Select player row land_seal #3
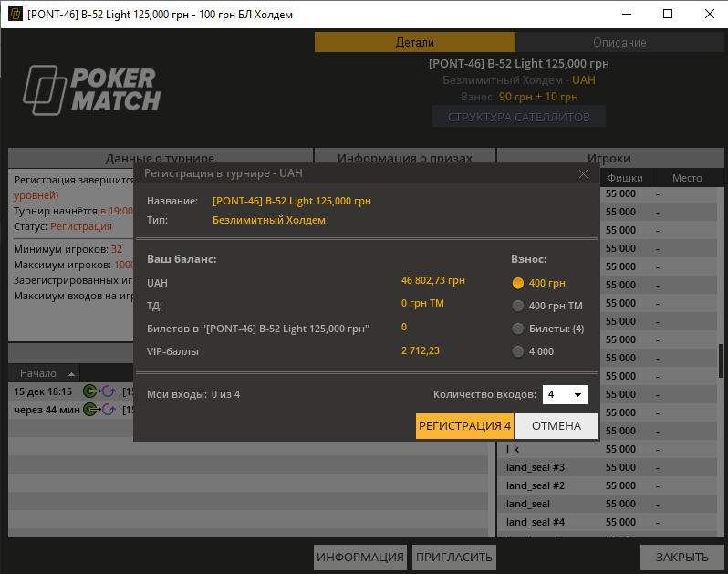This screenshot has width=728, height=574. (608, 467)
